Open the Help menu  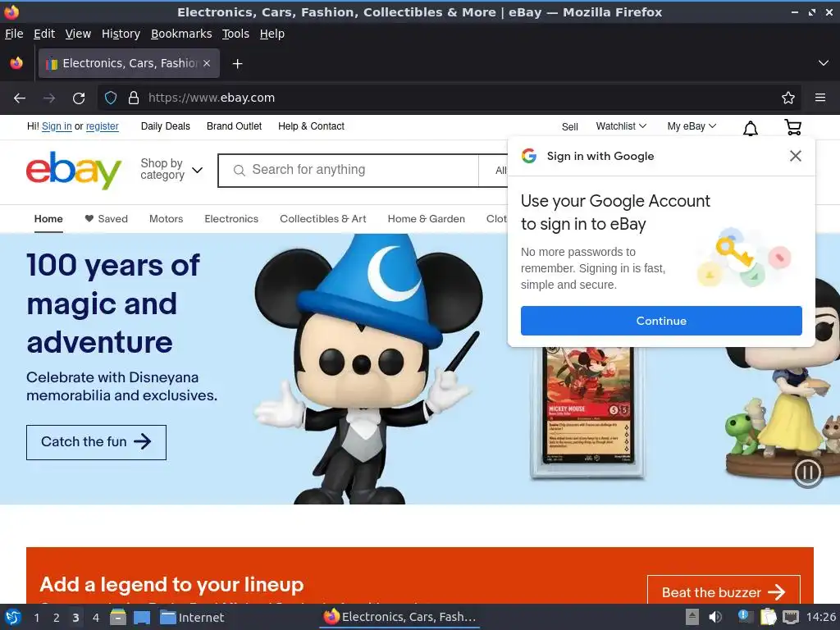tap(272, 34)
